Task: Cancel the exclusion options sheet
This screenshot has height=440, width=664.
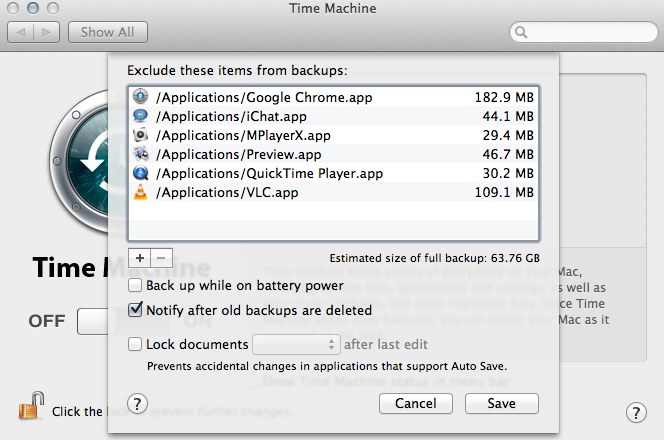Action: click(x=415, y=403)
